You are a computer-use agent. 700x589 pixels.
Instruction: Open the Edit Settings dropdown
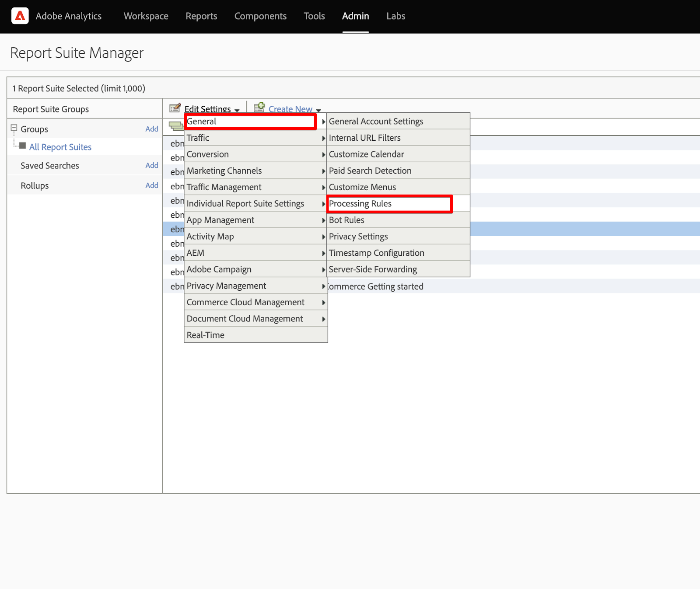pyautogui.click(x=212, y=109)
